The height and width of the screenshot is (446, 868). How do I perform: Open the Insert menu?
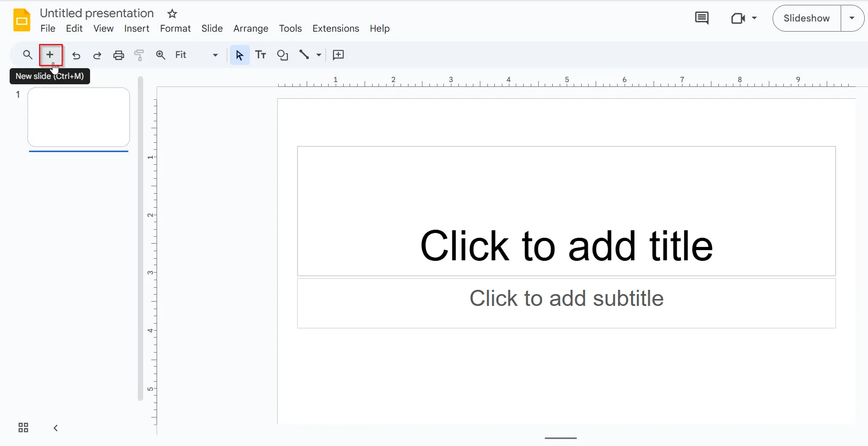(x=137, y=28)
